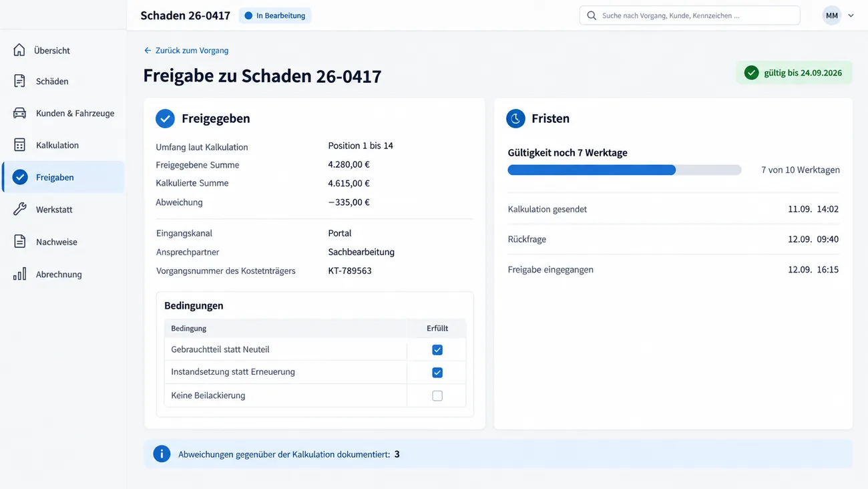
Task: Click the Freigabe eingegangen row label
Action: click(x=550, y=270)
